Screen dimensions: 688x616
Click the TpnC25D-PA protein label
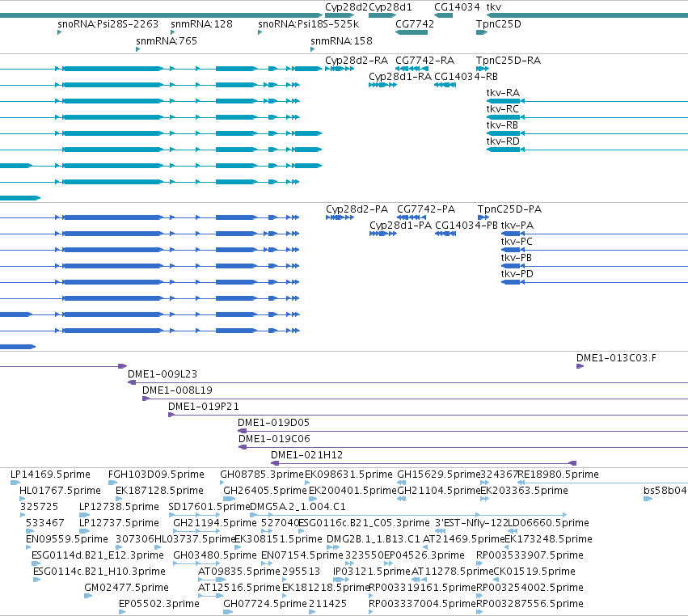click(x=509, y=209)
